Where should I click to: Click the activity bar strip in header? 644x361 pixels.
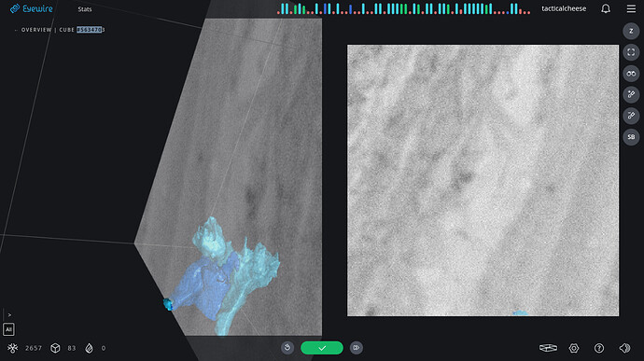[x=404, y=8]
